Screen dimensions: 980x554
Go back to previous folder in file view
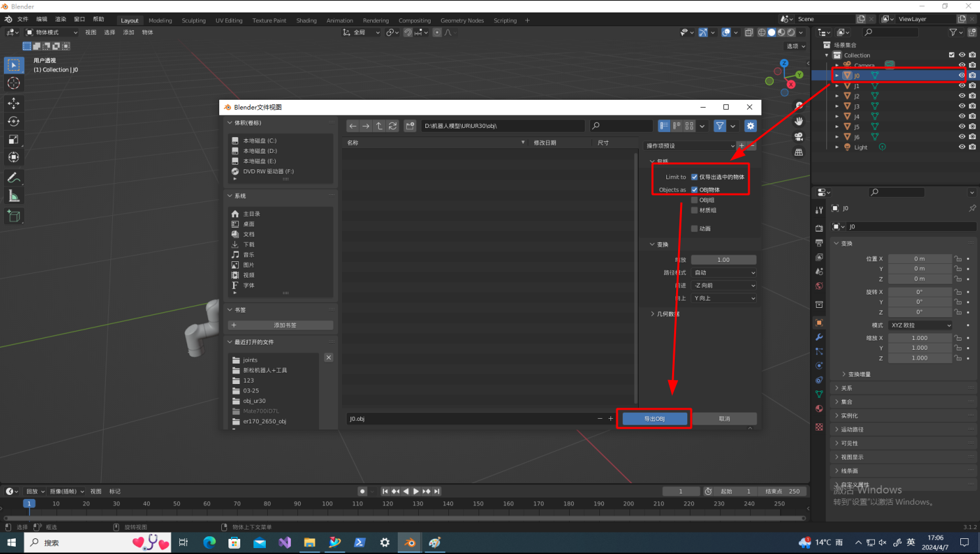(353, 126)
